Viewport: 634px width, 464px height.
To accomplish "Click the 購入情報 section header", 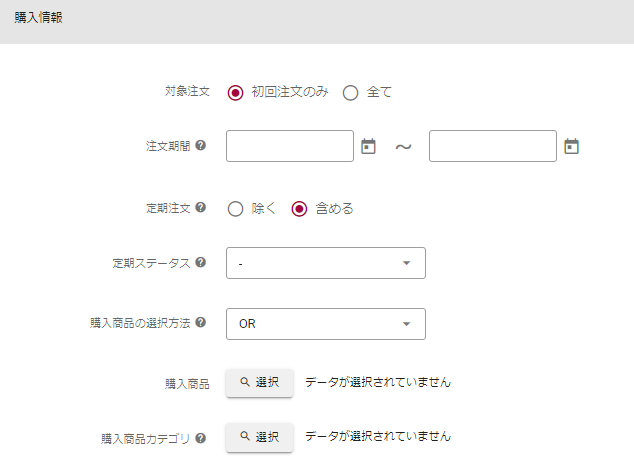I will point(38,18).
